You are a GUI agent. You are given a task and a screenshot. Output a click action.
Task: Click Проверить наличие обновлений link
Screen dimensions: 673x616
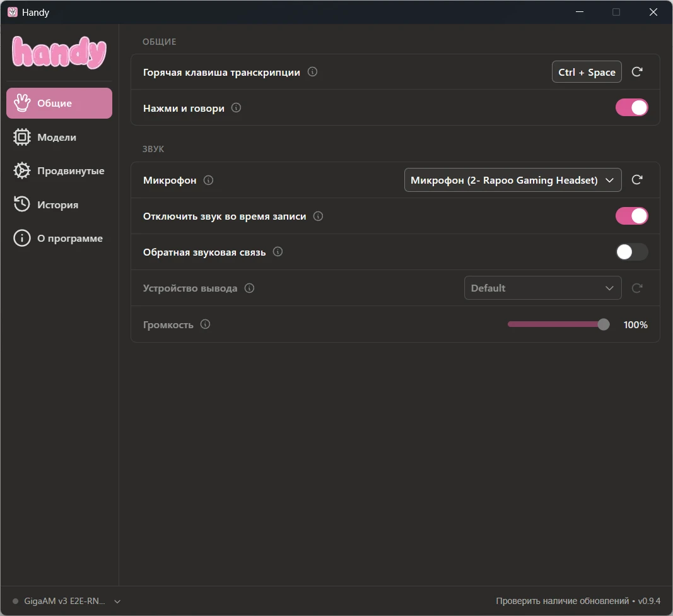(x=562, y=601)
